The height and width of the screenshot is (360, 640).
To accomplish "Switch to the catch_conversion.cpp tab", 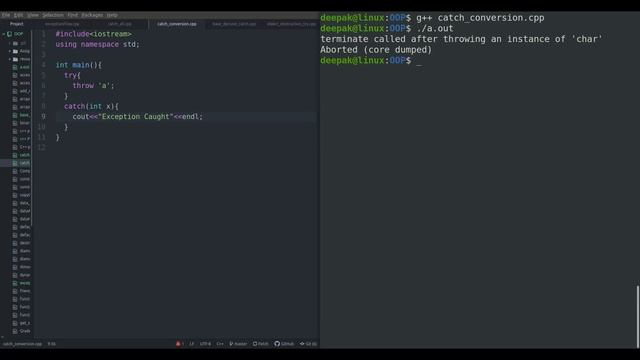I will pyautogui.click(x=177, y=24).
